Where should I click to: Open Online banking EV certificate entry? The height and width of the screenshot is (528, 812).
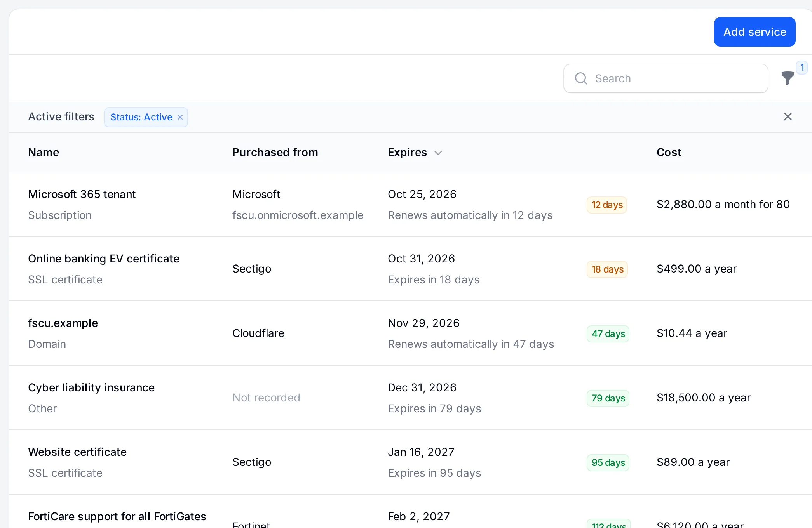tap(104, 259)
